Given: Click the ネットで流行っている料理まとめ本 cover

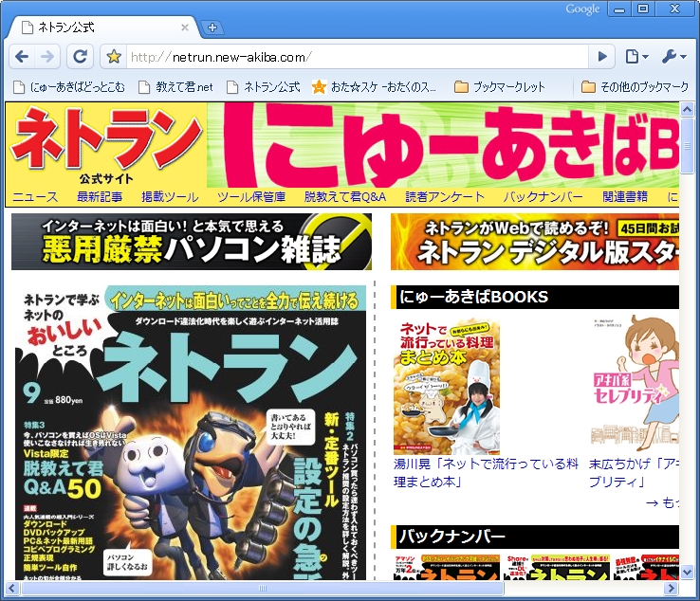Looking at the screenshot, I should (x=447, y=387).
